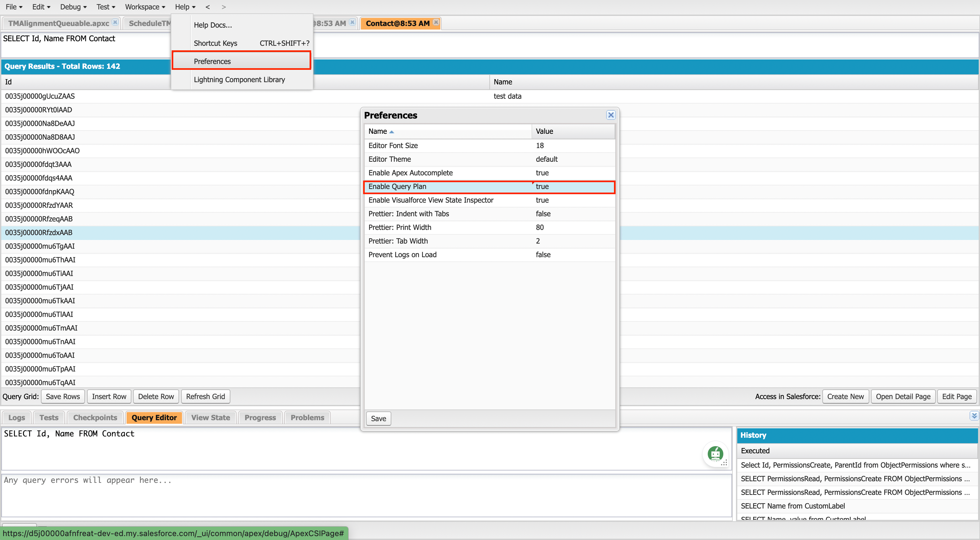Screen dimensions: 980x540
Task: Open the Debug dropdown menu
Action: 73,7
